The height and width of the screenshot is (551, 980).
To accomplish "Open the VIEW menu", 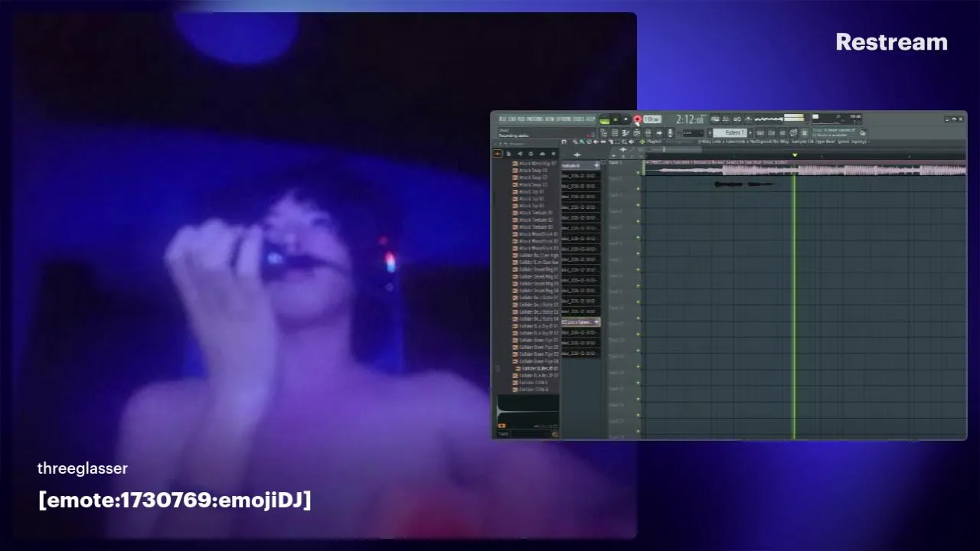I will pyautogui.click(x=549, y=119).
